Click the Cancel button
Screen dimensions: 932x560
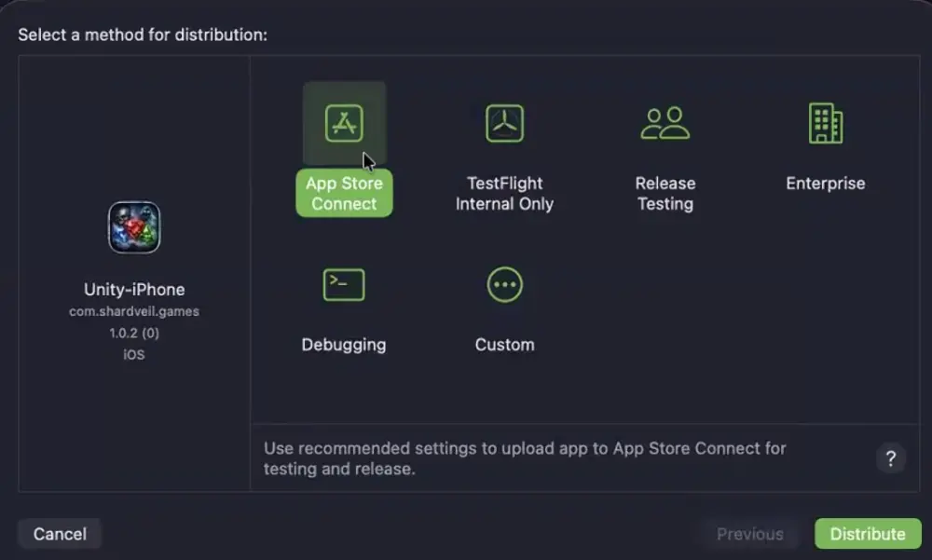[60, 534]
